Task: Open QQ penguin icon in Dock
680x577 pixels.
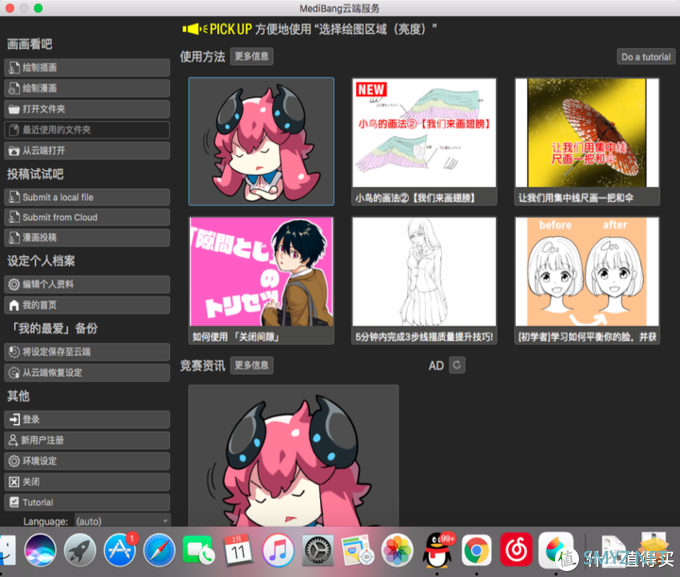Action: (x=437, y=551)
